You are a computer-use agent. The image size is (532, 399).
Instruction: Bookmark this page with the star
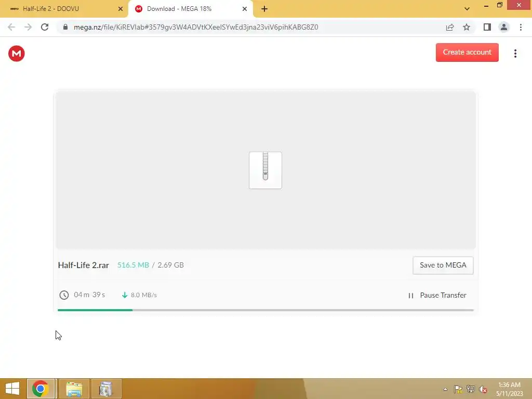[467, 27]
